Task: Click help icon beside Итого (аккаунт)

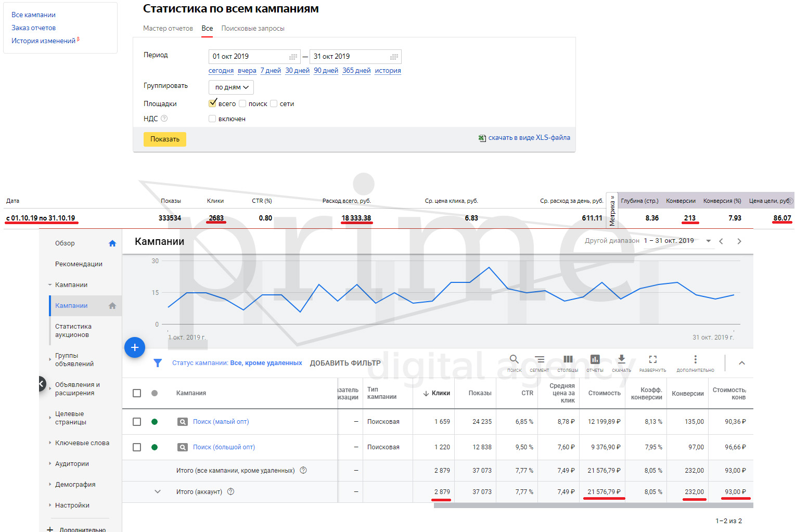Action: pyautogui.click(x=231, y=491)
